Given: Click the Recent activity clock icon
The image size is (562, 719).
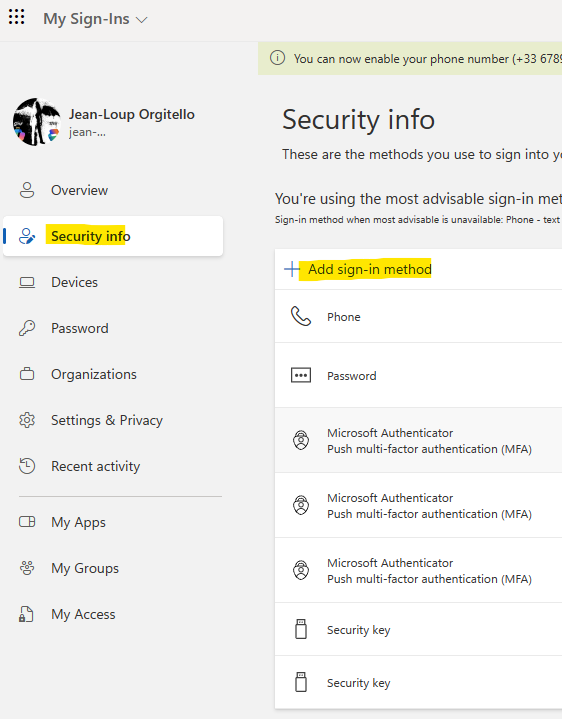Looking at the screenshot, I should coord(27,466).
